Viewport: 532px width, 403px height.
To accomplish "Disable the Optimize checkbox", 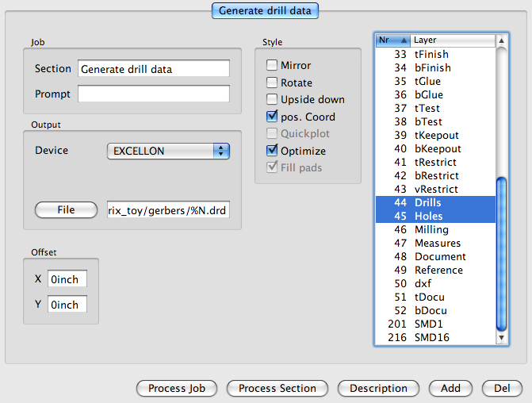I will 272,151.
